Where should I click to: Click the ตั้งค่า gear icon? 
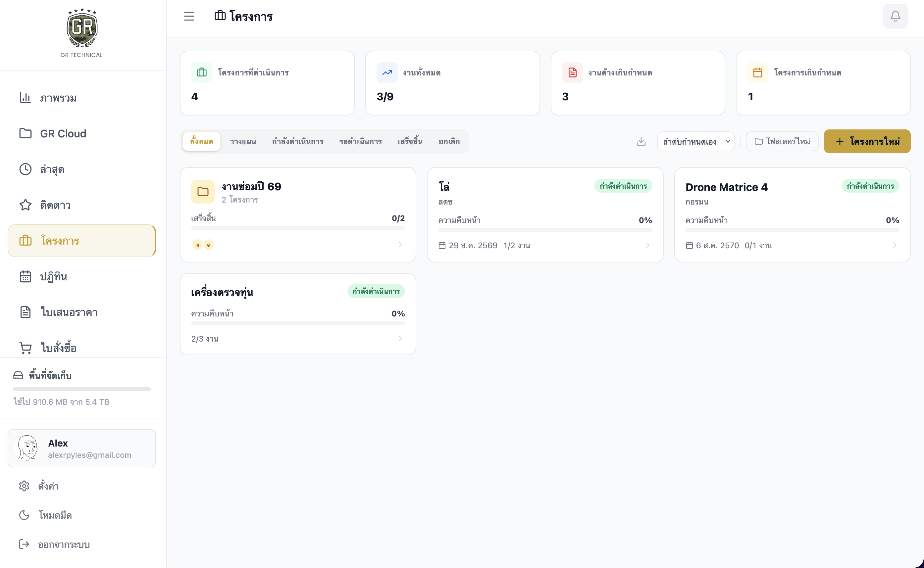24,486
